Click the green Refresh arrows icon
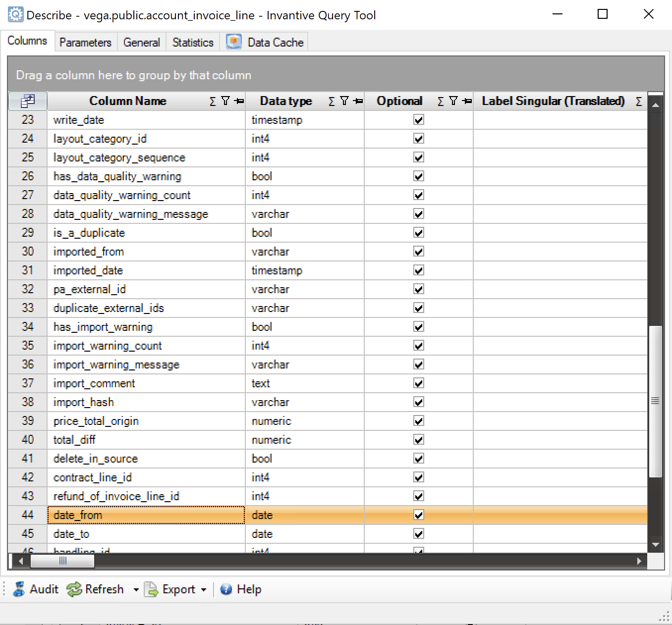Viewport: 672px width, 625px height. tap(73, 589)
